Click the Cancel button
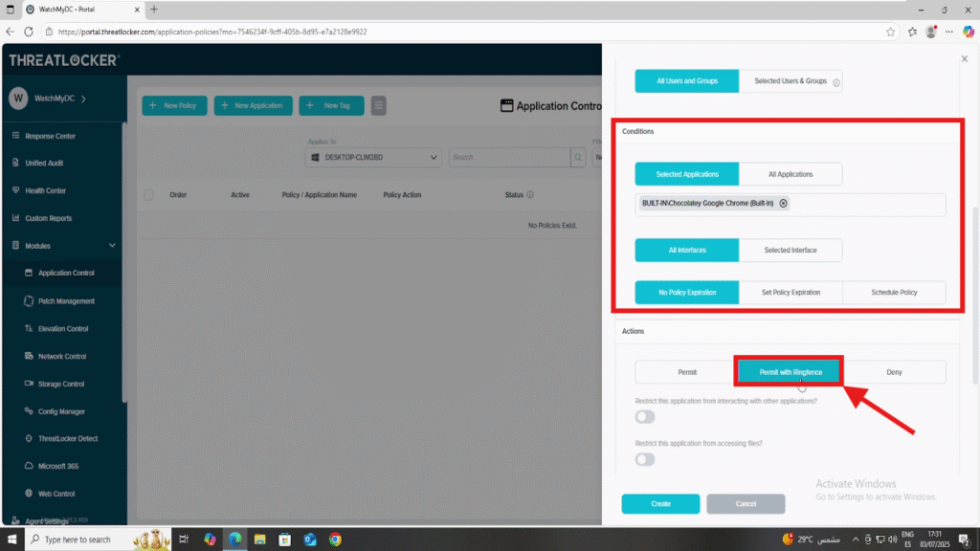980x551 pixels. click(x=746, y=503)
